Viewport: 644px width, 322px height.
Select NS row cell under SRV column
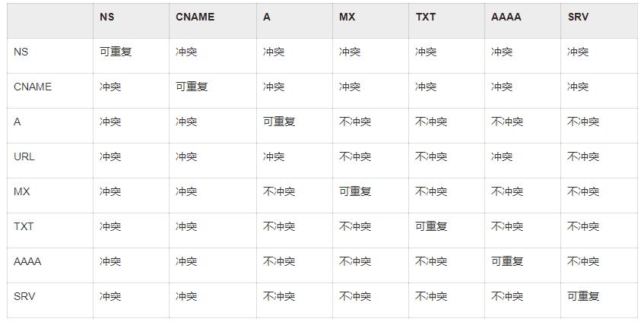point(578,52)
